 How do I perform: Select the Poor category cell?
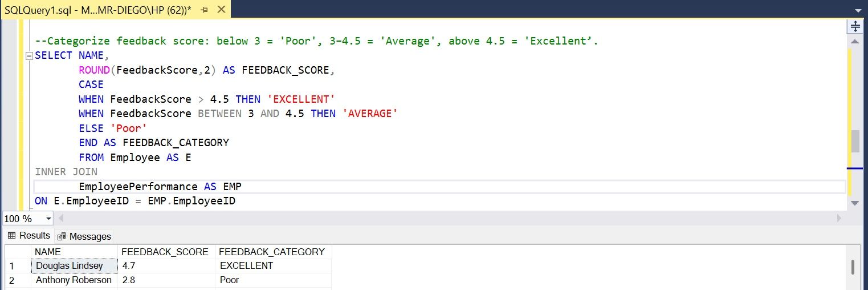(273, 280)
